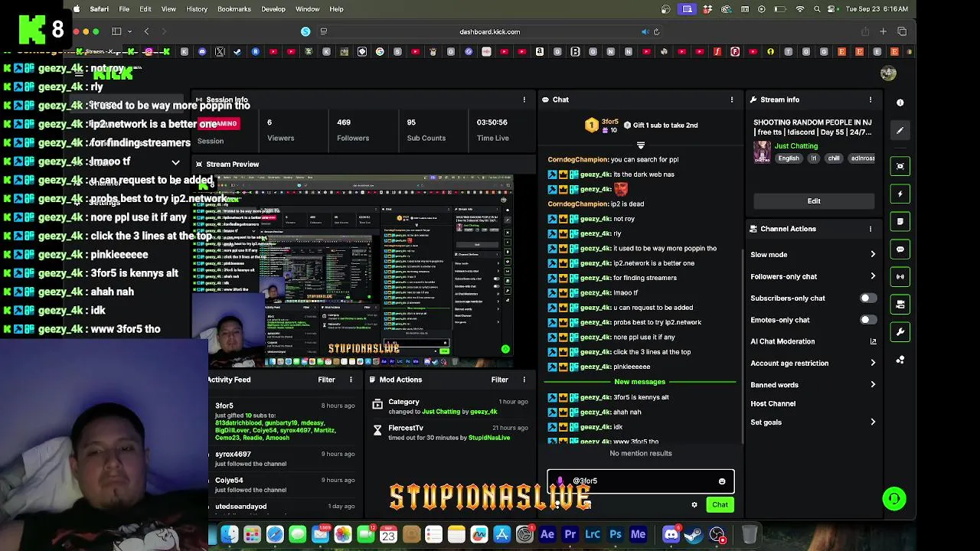This screenshot has height=551, width=980.
Task: Open Safari tab overview
Action: click(x=902, y=31)
